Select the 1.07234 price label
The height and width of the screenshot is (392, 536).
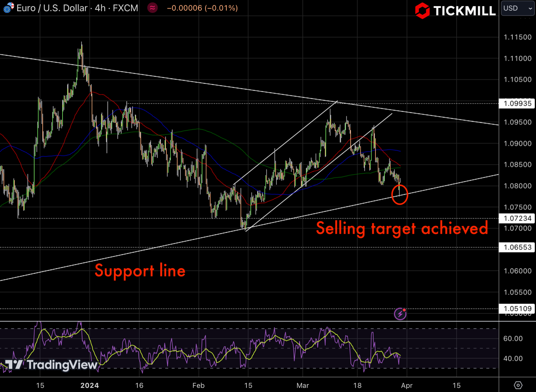[x=517, y=218]
